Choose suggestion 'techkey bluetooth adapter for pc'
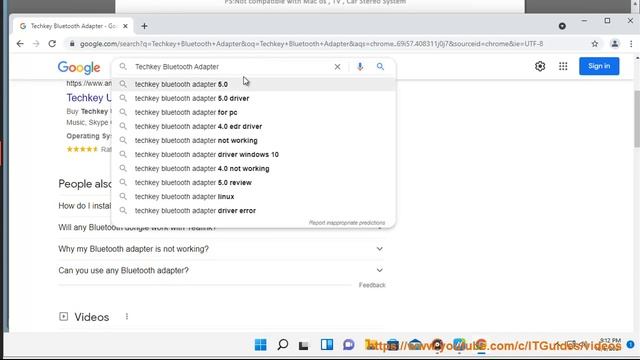Image resolution: width=640 pixels, height=360 pixels. pyautogui.click(x=253, y=112)
